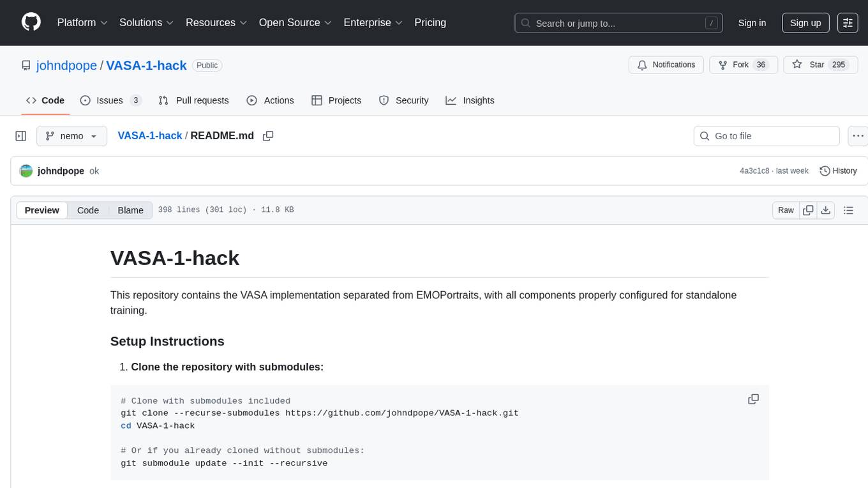Expand the Resources menu
The image size is (868, 488).
pos(216,22)
